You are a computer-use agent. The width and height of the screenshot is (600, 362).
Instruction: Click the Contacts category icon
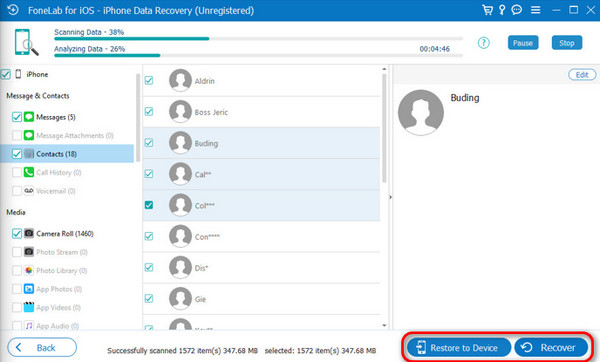(29, 153)
